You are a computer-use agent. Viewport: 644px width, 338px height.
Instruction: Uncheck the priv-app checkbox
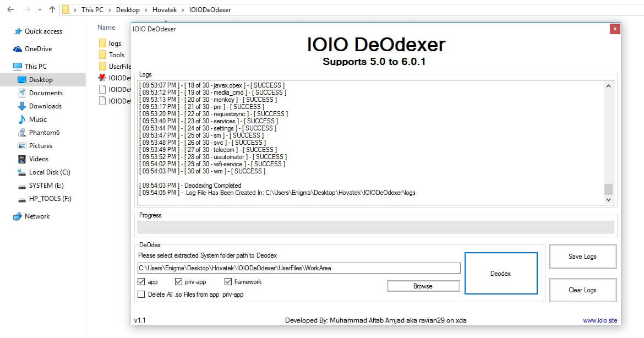pos(179,281)
